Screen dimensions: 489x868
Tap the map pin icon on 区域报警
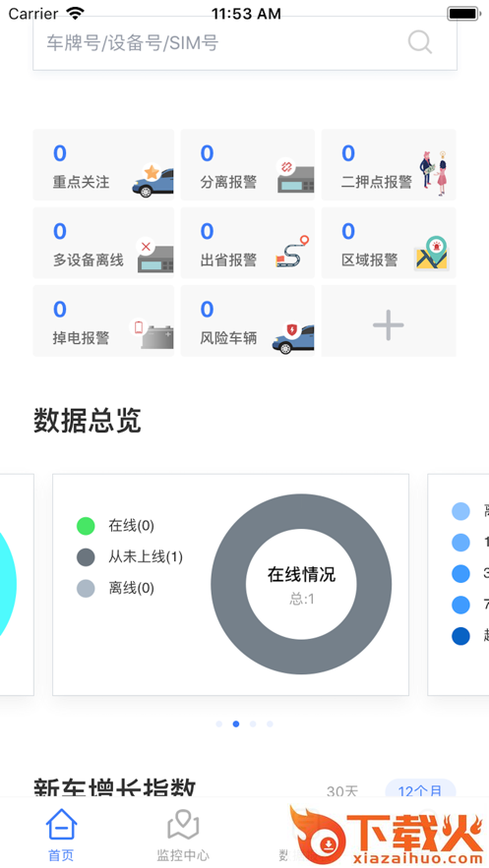coord(431,253)
